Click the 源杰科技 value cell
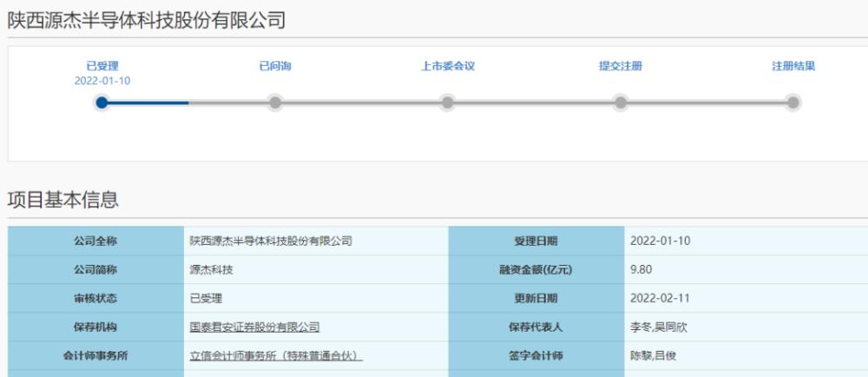Image resolution: width=868 pixels, height=377 pixels. (316, 269)
